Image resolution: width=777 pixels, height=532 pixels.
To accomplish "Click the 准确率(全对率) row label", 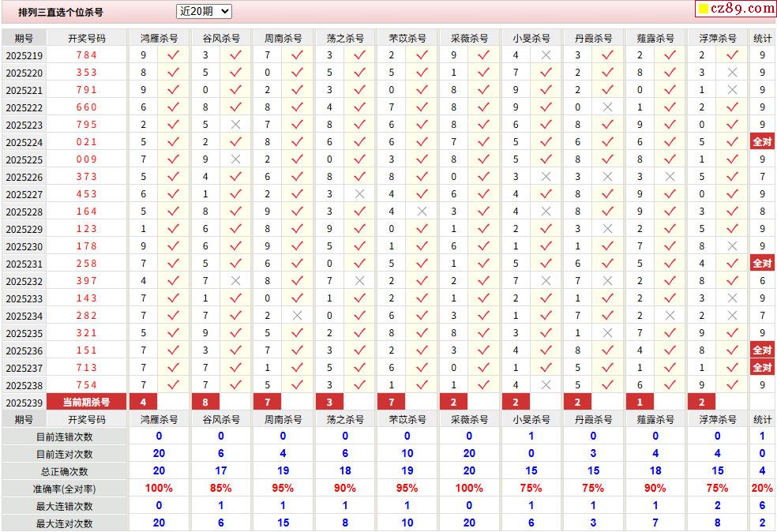I will [x=65, y=489].
